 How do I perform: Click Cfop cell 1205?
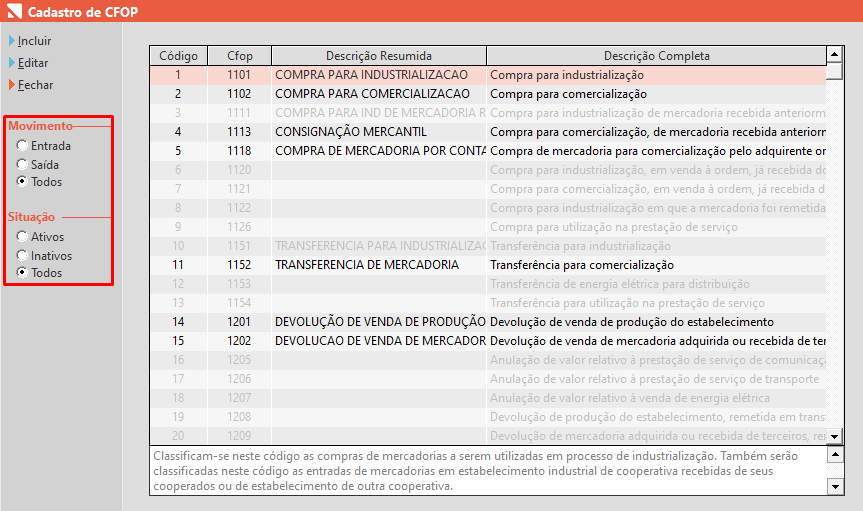(239, 360)
